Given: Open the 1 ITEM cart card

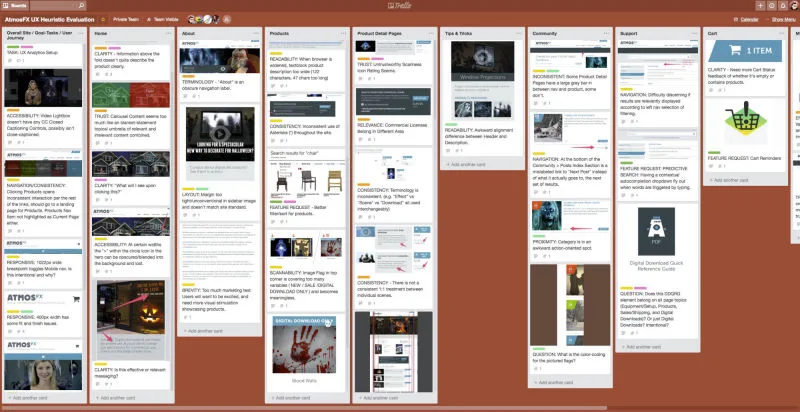Looking at the screenshot, I should (x=745, y=50).
